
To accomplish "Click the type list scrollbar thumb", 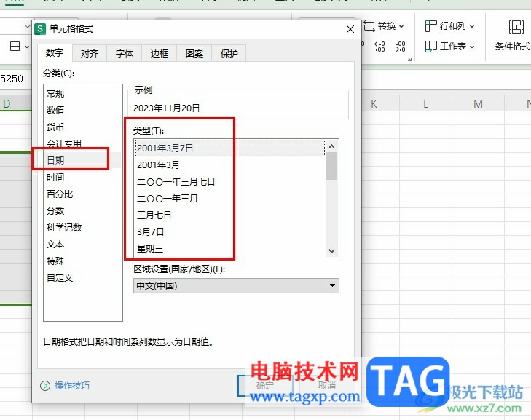I will [332, 166].
